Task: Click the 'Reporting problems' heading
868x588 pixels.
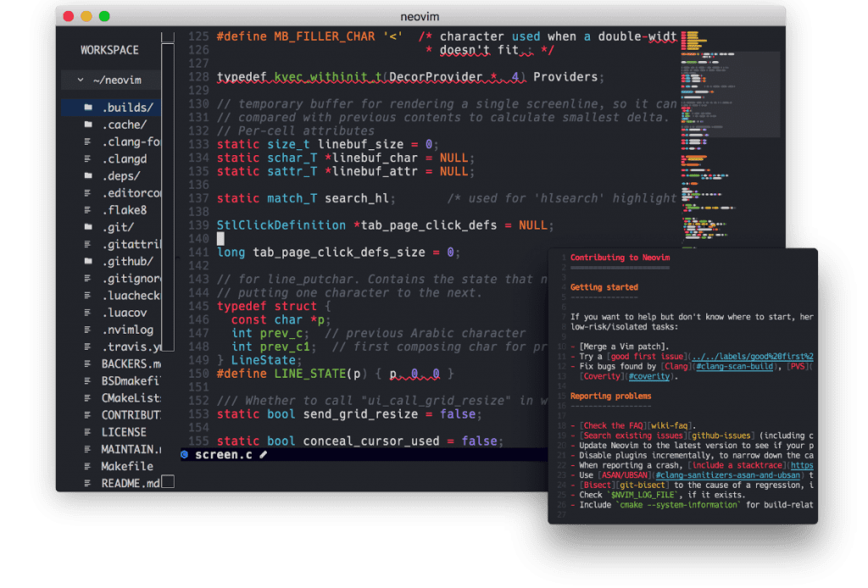Action: [x=610, y=397]
